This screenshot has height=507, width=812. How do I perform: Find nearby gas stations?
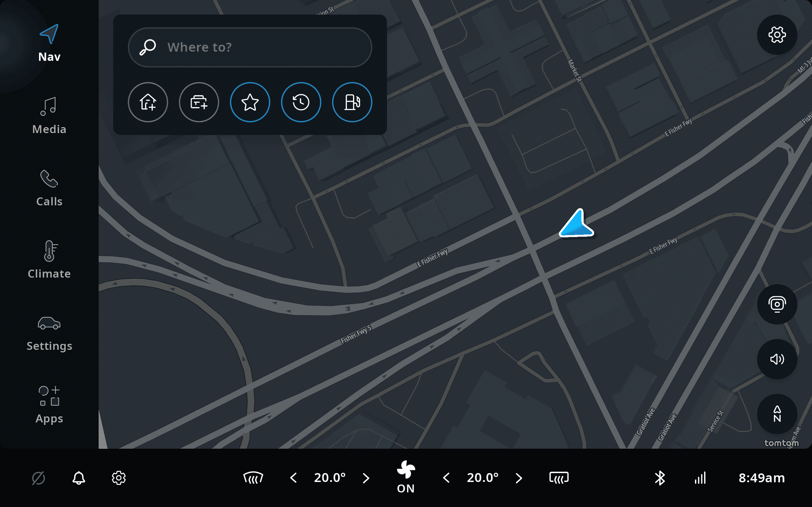(352, 102)
